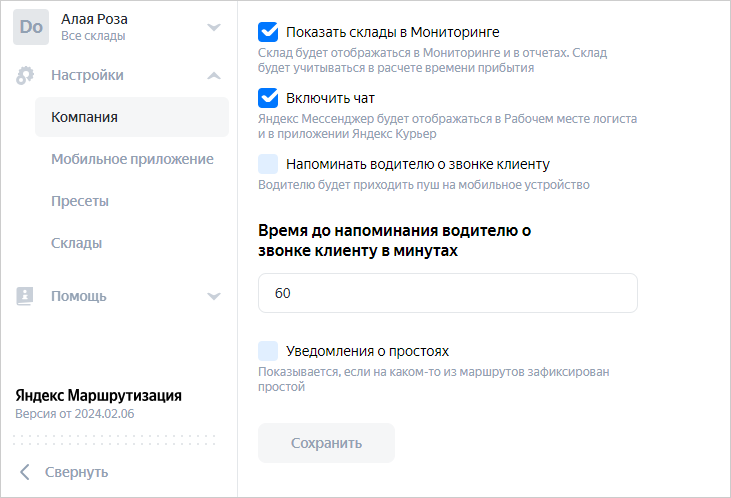
Task: Click the Яндекс Маршрутизация title
Action: (98, 395)
